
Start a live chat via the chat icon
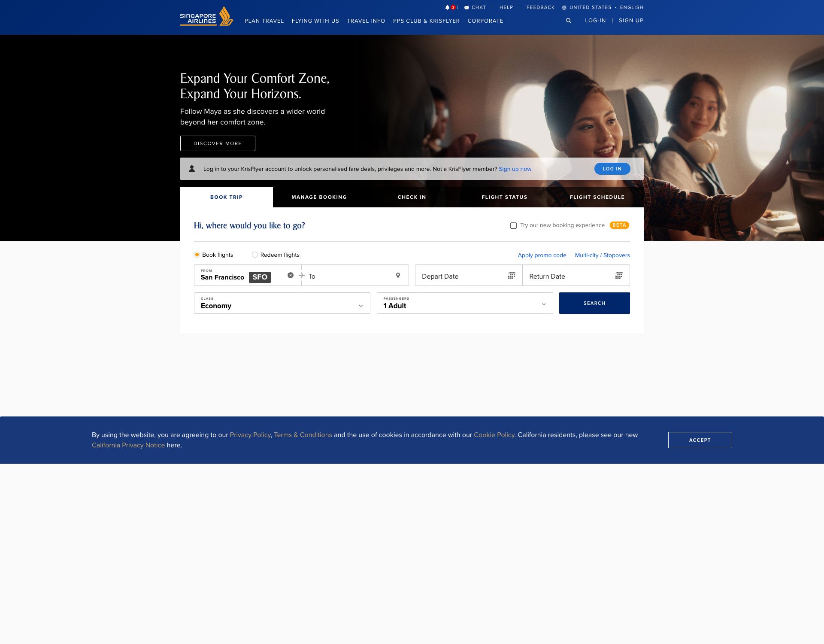coord(467,7)
